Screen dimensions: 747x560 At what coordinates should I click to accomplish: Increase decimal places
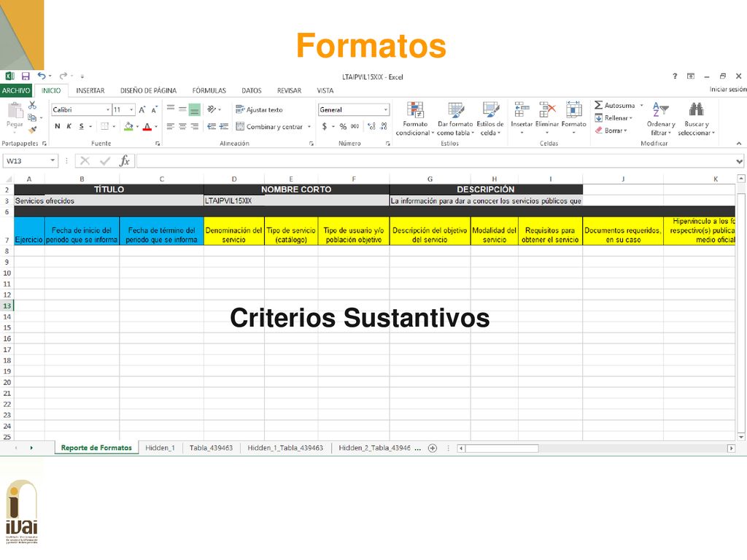[371, 126]
